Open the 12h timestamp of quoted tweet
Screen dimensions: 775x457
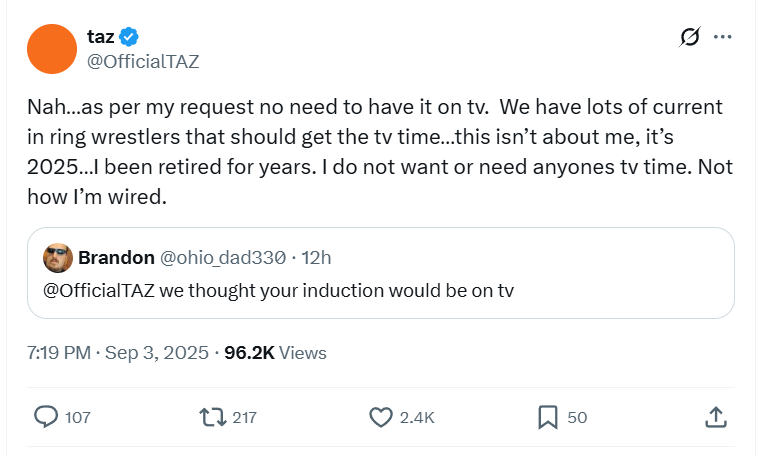(316, 257)
